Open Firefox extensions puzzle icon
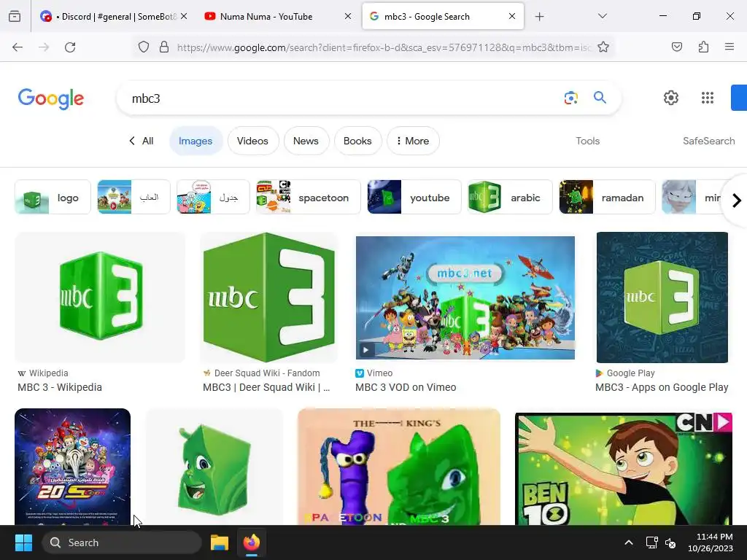747x560 pixels. coord(703,47)
